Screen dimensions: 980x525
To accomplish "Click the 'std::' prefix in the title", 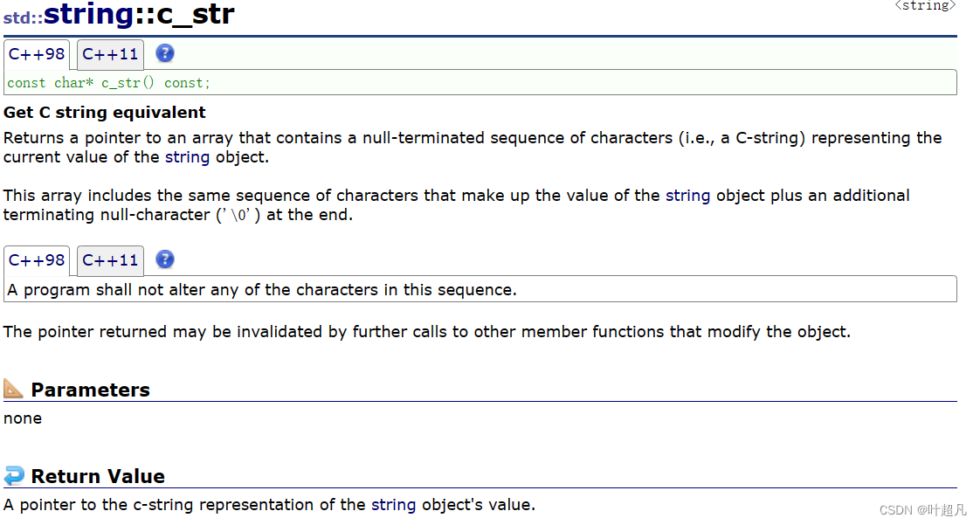I will coord(23,17).
